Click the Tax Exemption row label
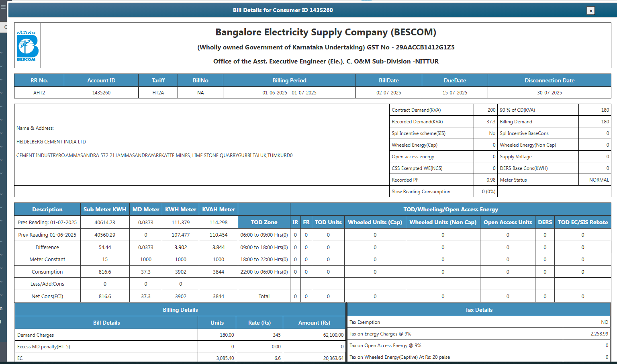The image size is (617, 364). 365,322
